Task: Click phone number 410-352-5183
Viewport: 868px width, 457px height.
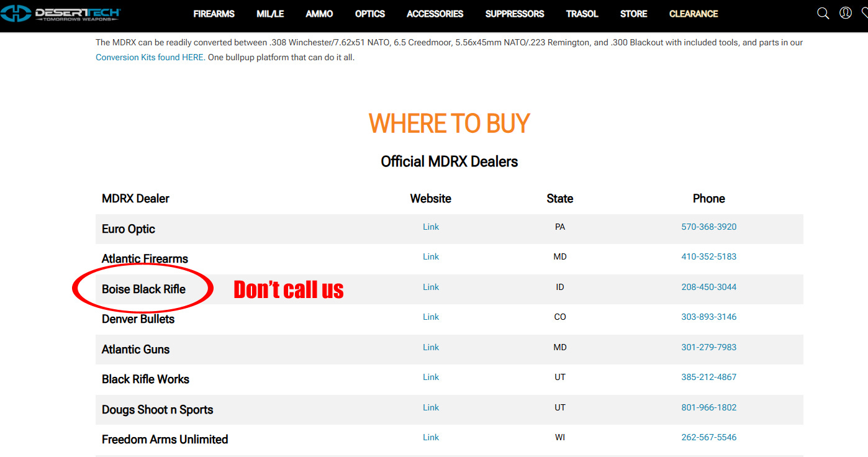Action: coord(708,256)
